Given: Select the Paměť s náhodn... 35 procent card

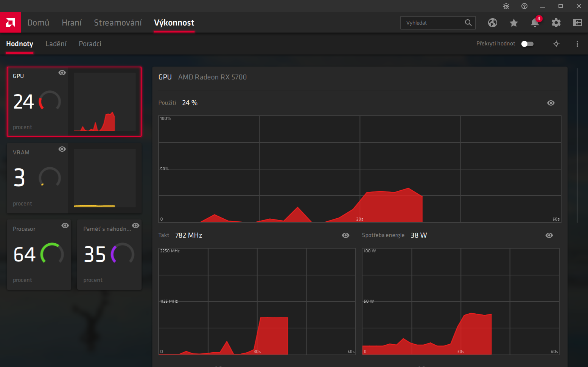Looking at the screenshot, I should (x=109, y=255).
